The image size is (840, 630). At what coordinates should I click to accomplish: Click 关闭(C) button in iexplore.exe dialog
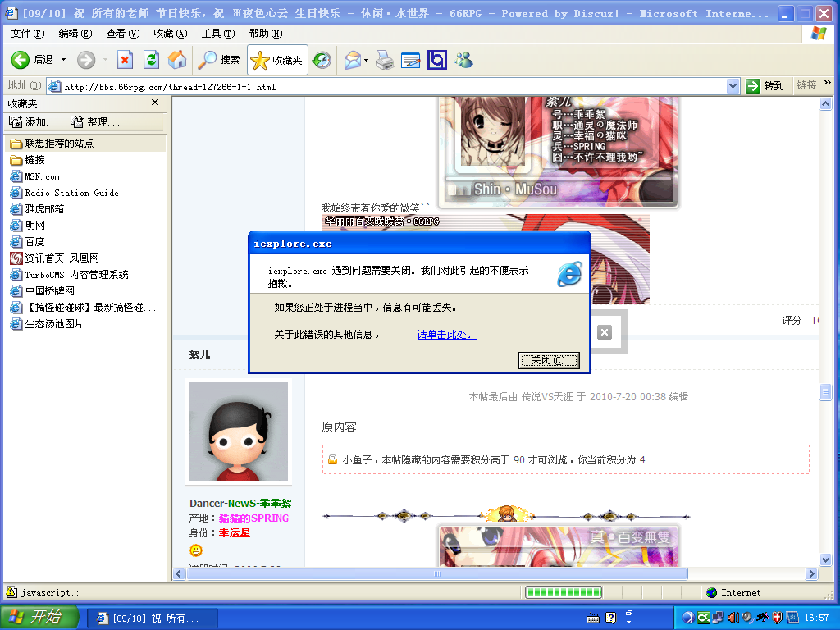(549, 360)
